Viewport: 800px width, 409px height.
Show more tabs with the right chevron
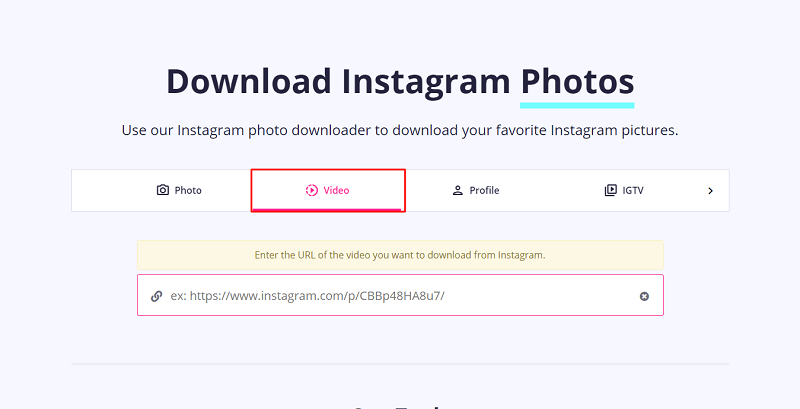710,191
